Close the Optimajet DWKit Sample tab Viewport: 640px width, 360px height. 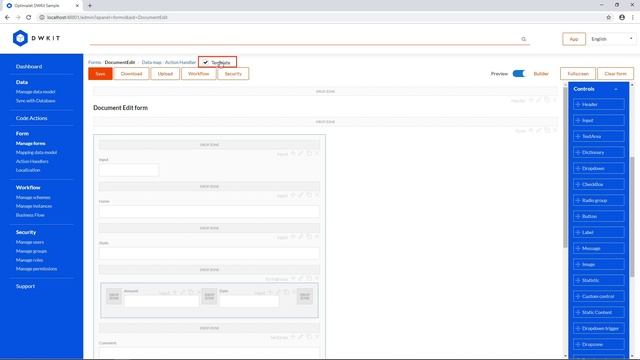[x=77, y=5]
